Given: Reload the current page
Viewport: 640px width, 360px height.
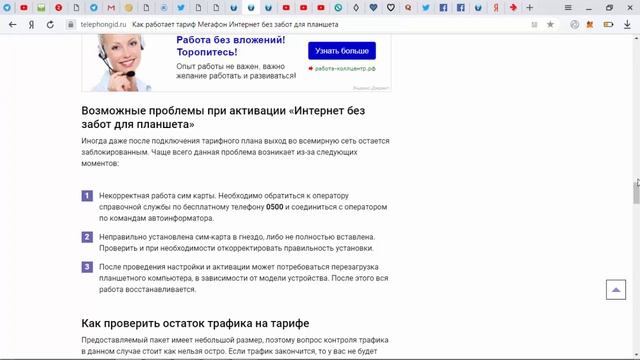Looking at the screenshot, I should coord(50,24).
